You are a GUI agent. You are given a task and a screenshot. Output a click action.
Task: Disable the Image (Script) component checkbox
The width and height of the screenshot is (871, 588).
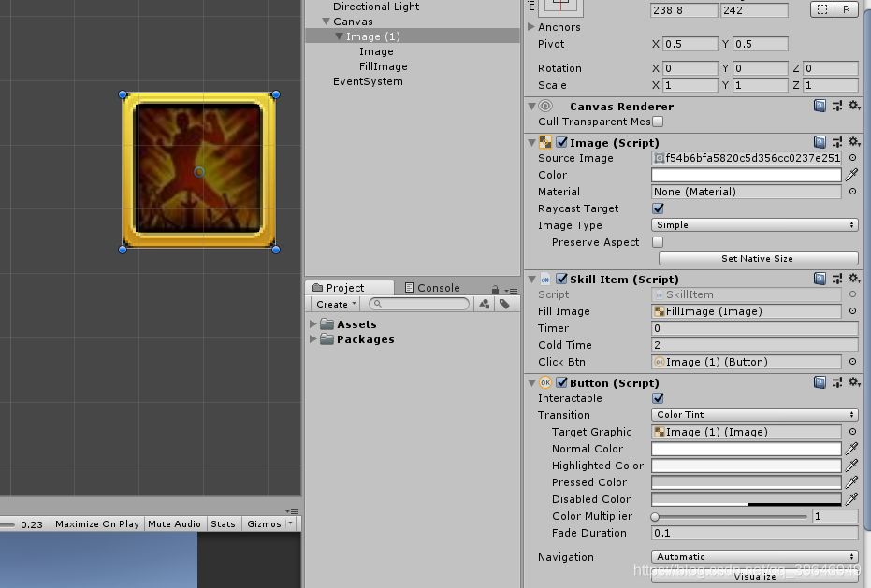point(561,142)
